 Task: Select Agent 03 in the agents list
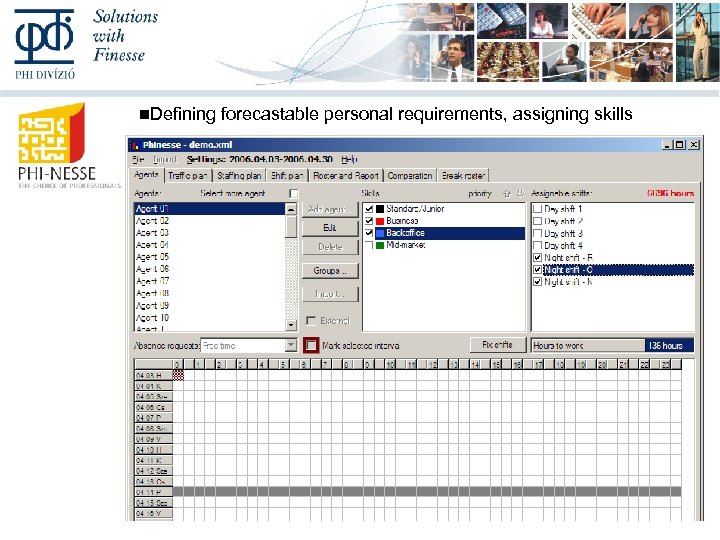(209, 233)
